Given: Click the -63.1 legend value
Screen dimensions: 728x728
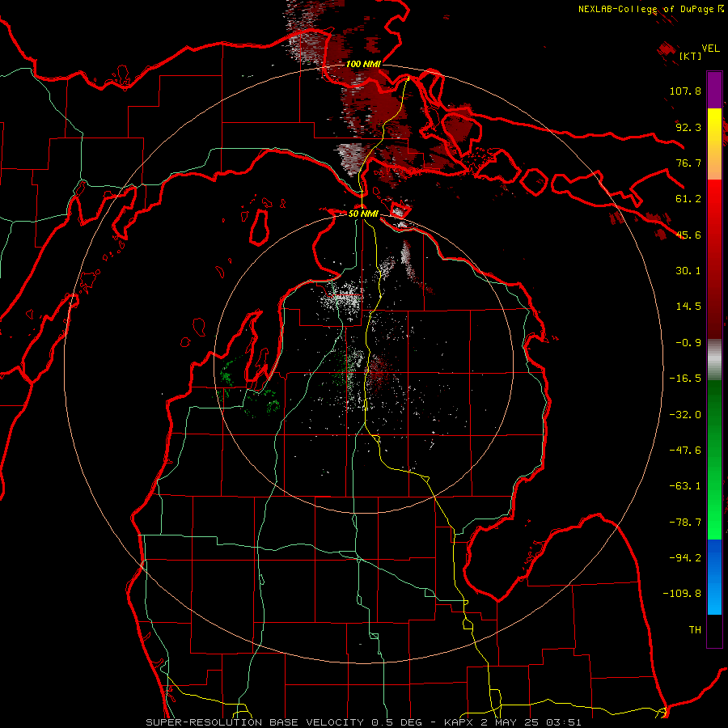Looking at the screenshot, I should coord(685,486).
